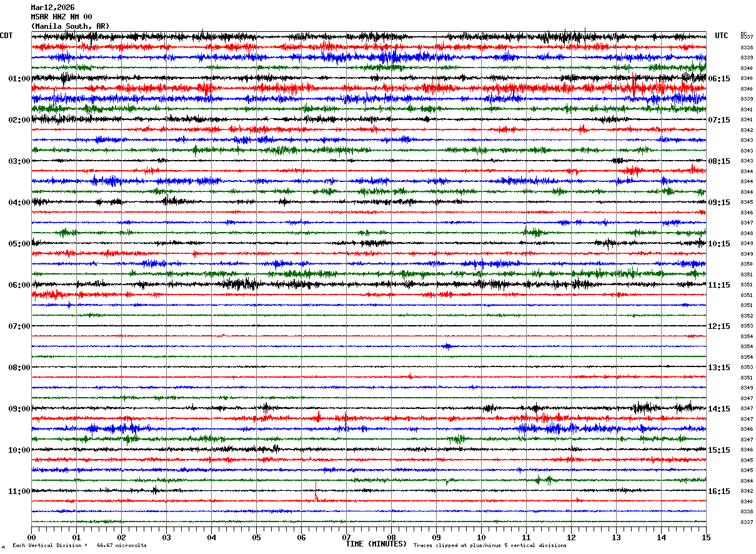Click minute tick label 03 on the time axis
Screen dimensions: 756x554
(166, 537)
